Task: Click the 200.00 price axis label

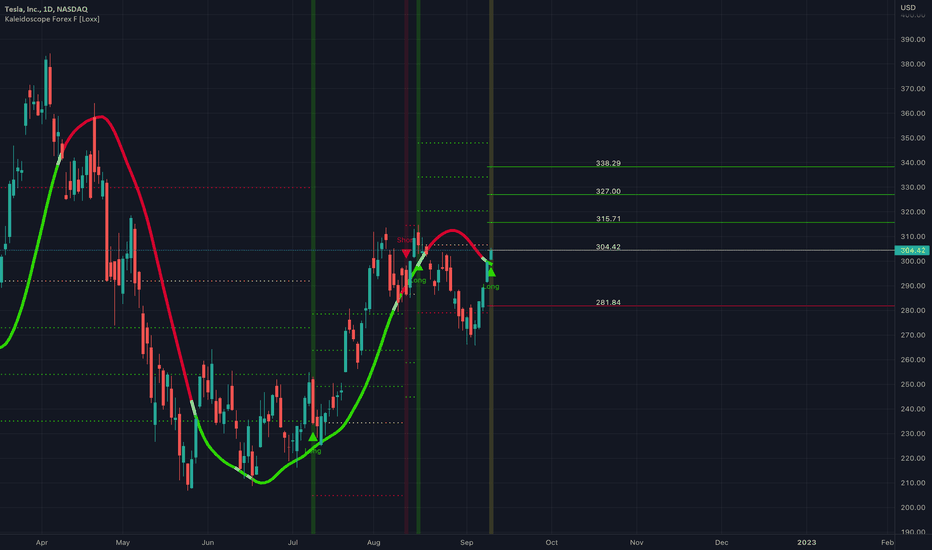Action: pyautogui.click(x=913, y=508)
